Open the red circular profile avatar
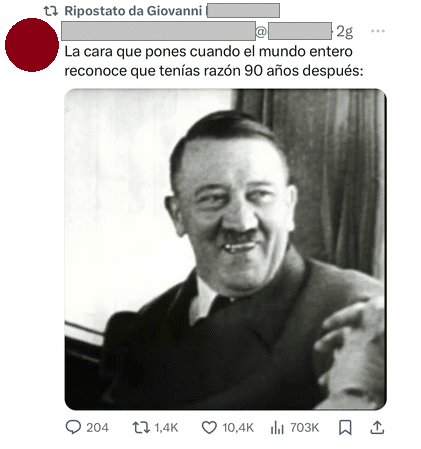The height and width of the screenshot is (449, 421). (32, 45)
